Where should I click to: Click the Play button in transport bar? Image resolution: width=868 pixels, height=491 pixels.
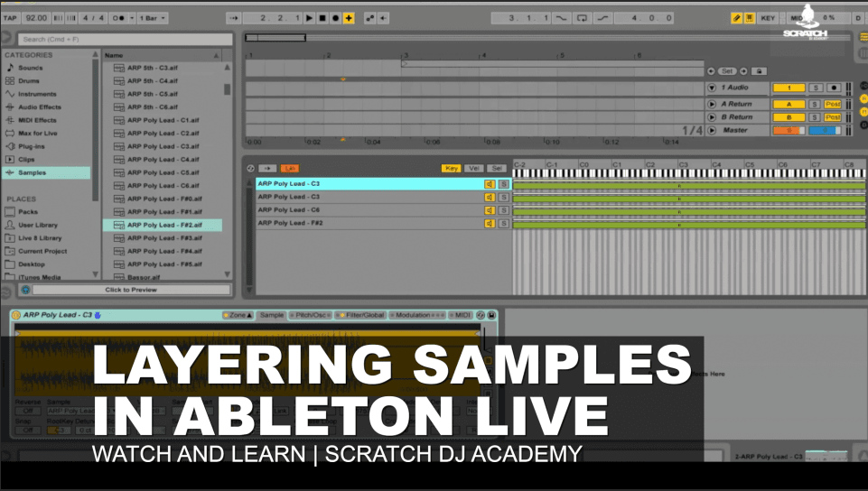(x=309, y=18)
